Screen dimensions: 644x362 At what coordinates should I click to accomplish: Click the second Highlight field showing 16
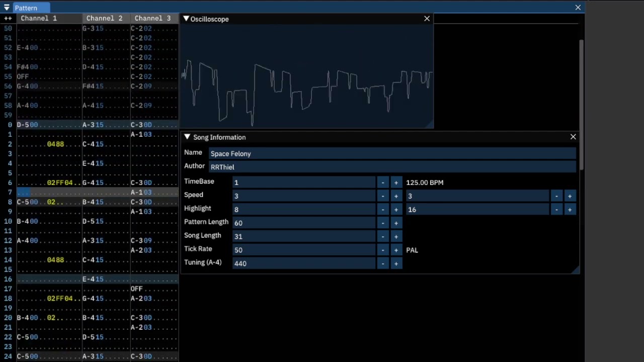[477, 210]
